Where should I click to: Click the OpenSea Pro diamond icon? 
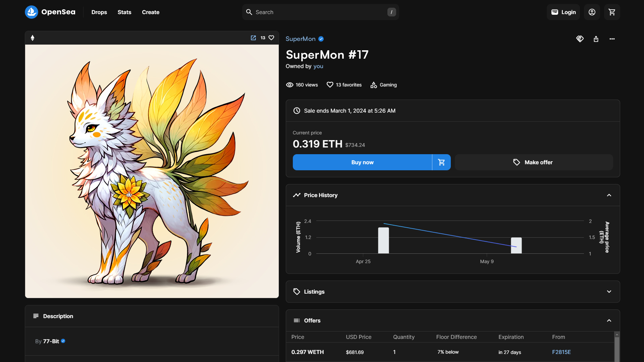click(x=580, y=39)
